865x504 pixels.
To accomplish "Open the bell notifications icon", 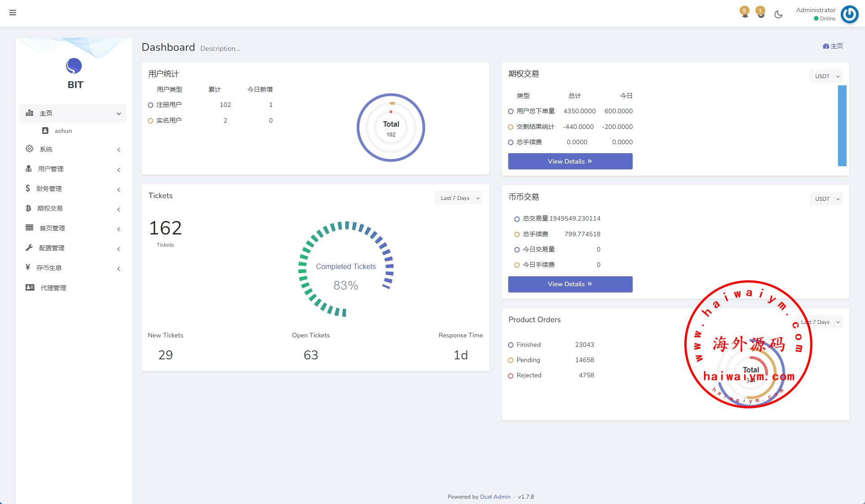I will point(745,13).
